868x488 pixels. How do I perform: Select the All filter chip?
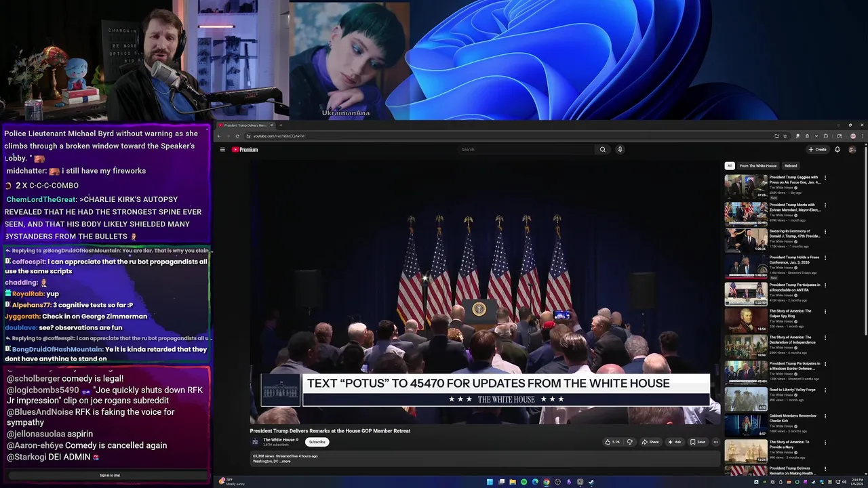[730, 166]
